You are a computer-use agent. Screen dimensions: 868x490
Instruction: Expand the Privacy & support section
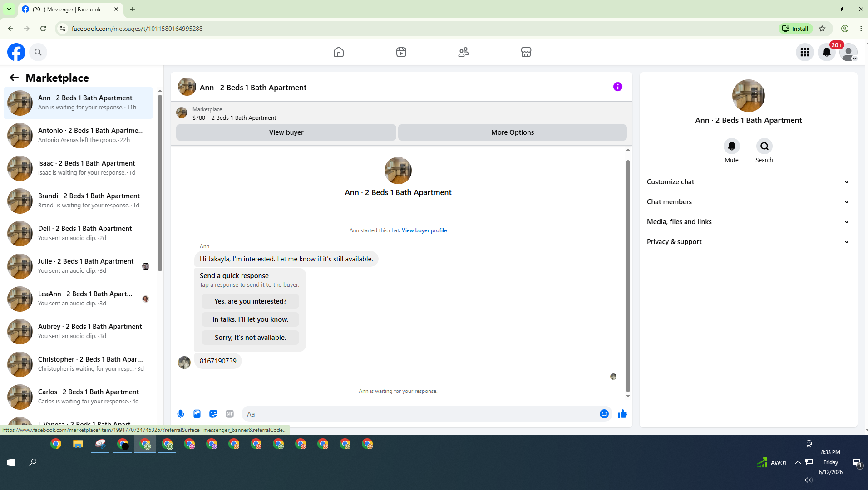tap(748, 242)
